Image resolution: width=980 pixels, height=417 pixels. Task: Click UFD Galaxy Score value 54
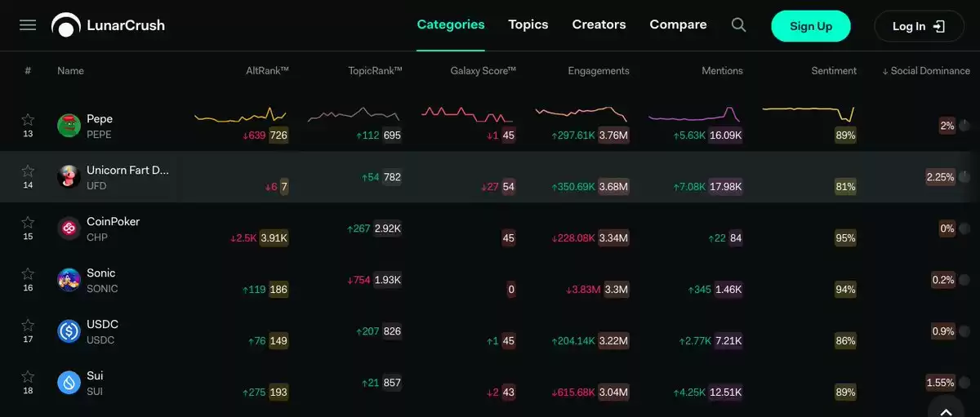coord(509,187)
